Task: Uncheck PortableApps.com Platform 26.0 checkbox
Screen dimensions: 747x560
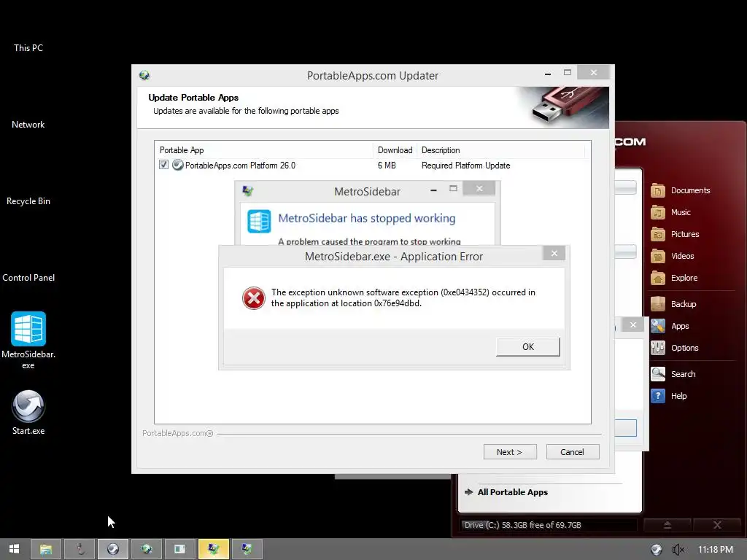Action: (x=163, y=165)
